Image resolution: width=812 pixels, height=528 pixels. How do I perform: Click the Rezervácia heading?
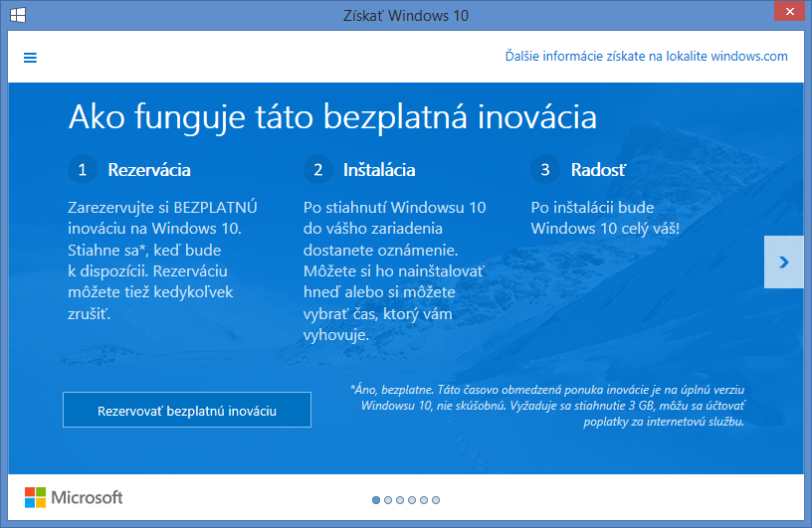149,170
